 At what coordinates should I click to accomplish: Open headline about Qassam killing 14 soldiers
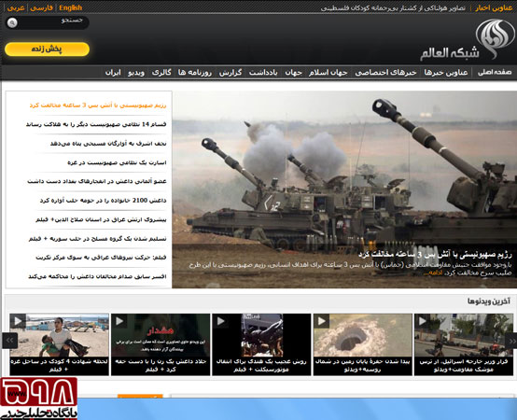[96, 124]
